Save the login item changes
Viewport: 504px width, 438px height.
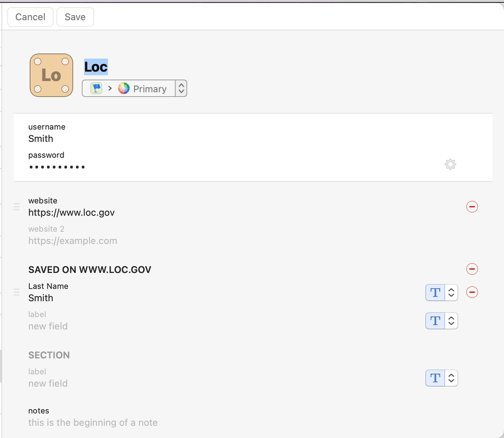tap(75, 17)
